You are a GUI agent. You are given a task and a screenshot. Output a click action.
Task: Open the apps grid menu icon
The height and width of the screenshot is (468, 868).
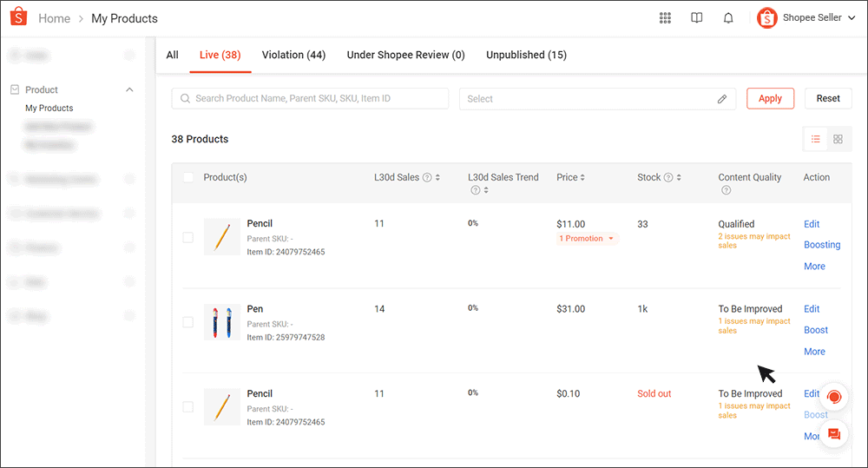pyautogui.click(x=665, y=18)
